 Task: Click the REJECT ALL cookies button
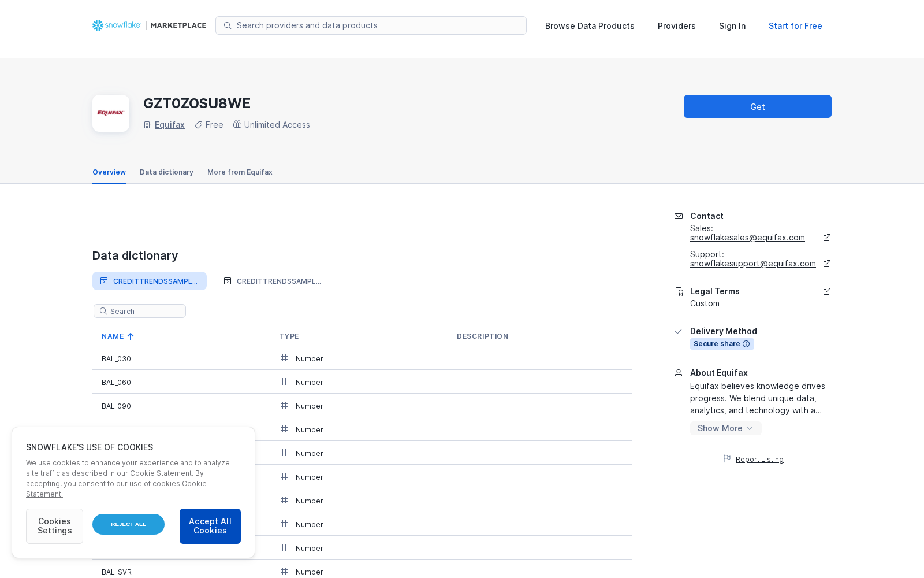128,524
